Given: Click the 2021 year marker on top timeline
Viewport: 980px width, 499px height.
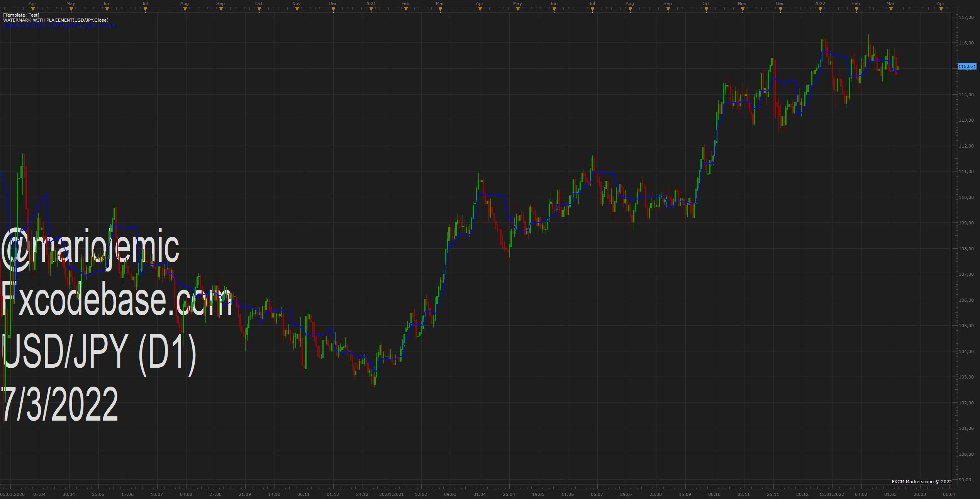Looking at the screenshot, I should tap(370, 3).
